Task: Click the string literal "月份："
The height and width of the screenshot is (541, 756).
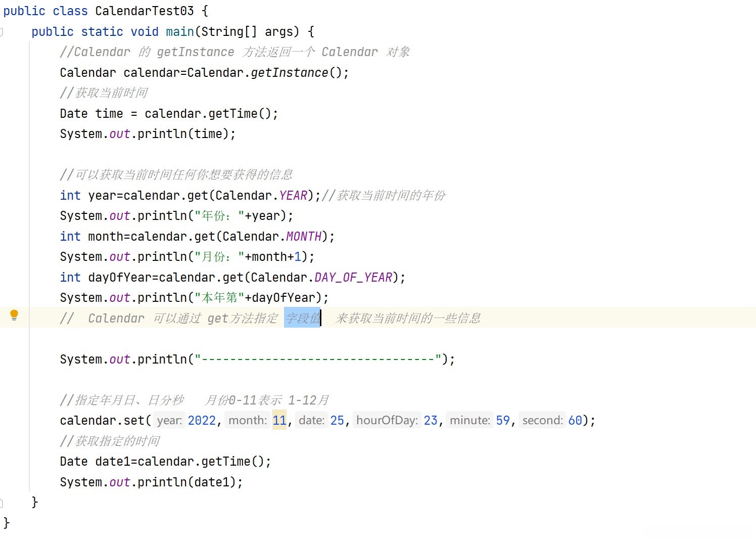Action: [219, 257]
